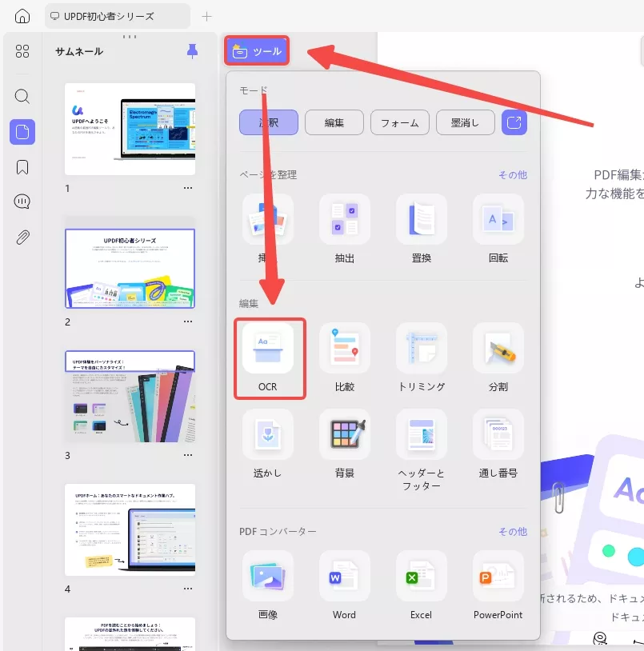The width and height of the screenshot is (644, 651).
Task: Open その他 link in PDFコンバーター section
Action: [x=513, y=531]
